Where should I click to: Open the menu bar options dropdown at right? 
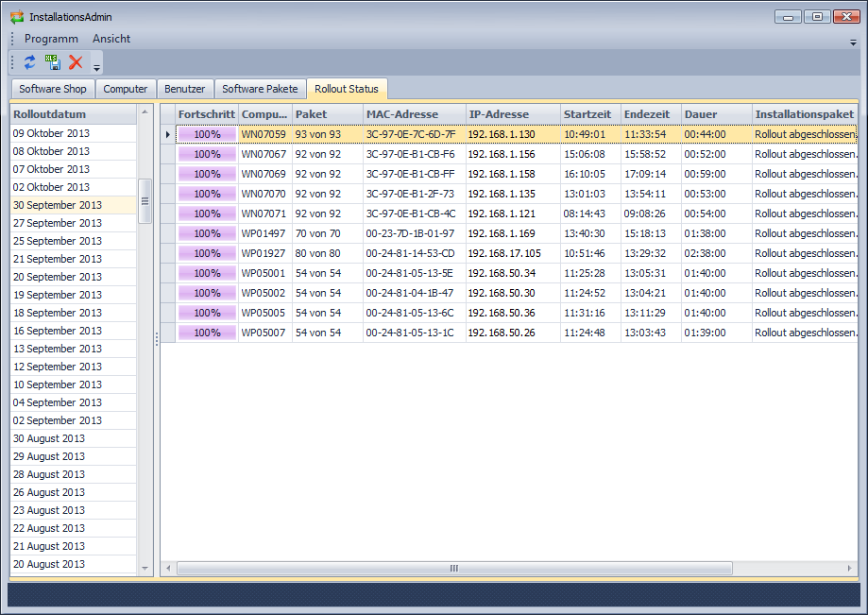[x=853, y=43]
